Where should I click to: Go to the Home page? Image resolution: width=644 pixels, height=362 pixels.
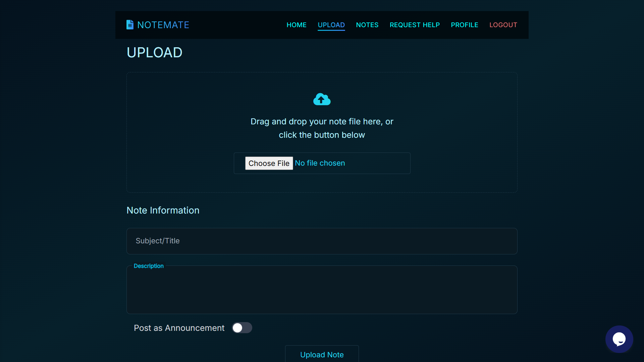pos(296,25)
